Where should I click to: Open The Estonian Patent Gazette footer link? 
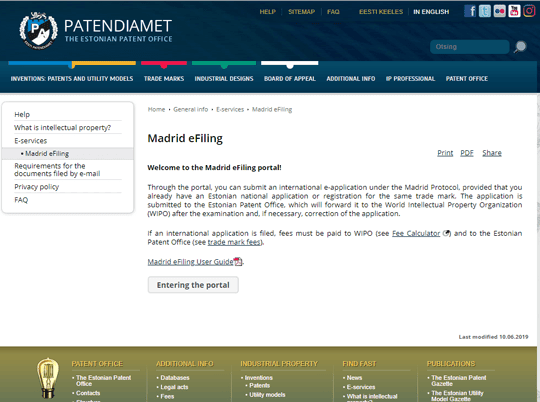(458, 381)
